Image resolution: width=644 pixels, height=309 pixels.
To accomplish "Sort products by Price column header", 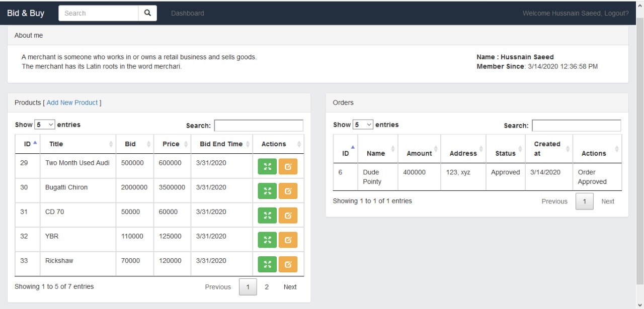I will coord(172,144).
